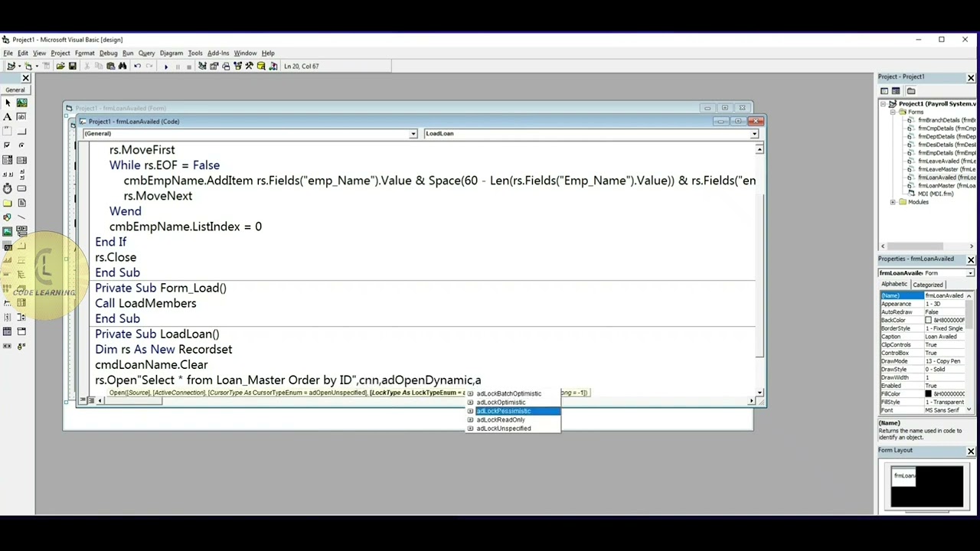Select the Timer control in toolbox
The image size is (980, 551).
click(x=8, y=188)
